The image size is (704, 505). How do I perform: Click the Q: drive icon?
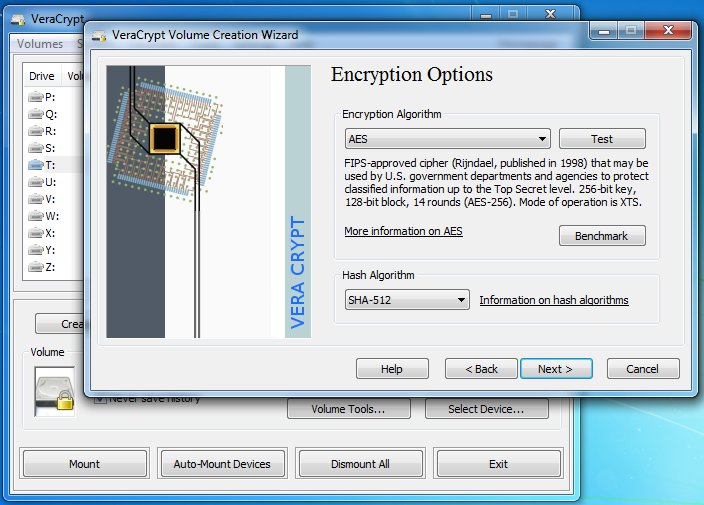pyautogui.click(x=35, y=114)
